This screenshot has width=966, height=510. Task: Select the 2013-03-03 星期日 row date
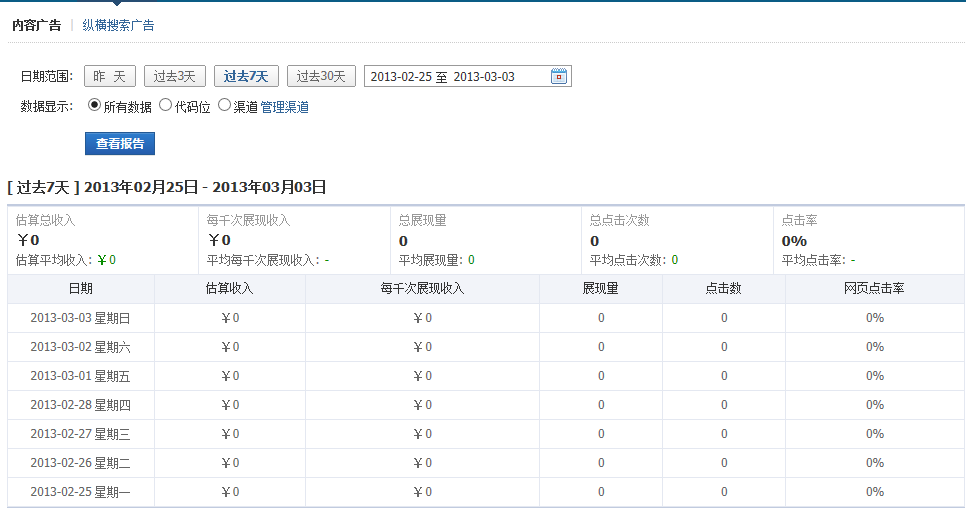(x=80, y=318)
